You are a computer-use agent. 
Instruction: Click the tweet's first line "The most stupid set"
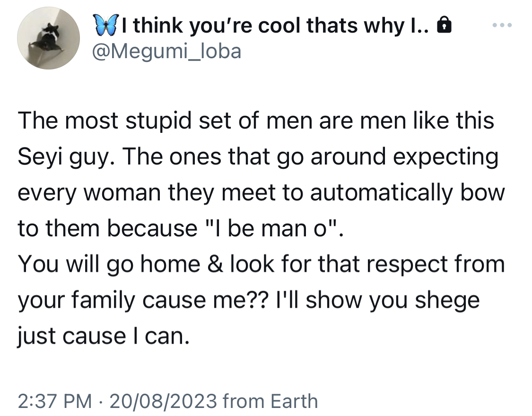[104, 121]
